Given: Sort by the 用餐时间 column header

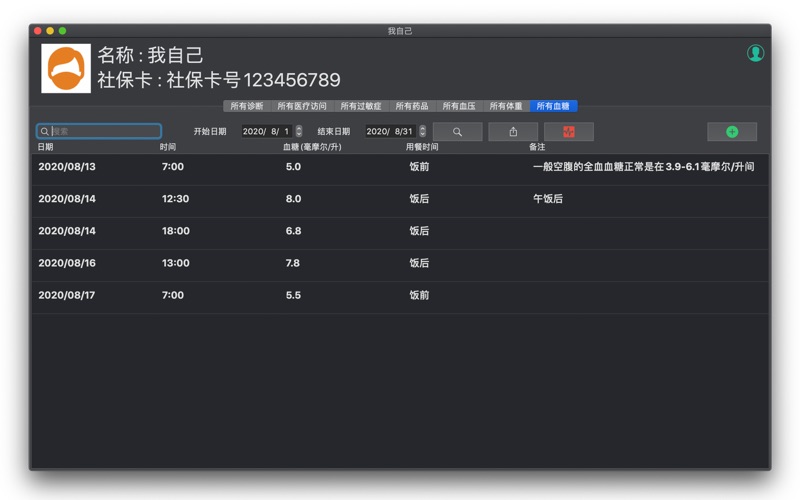Looking at the screenshot, I should coord(422,147).
